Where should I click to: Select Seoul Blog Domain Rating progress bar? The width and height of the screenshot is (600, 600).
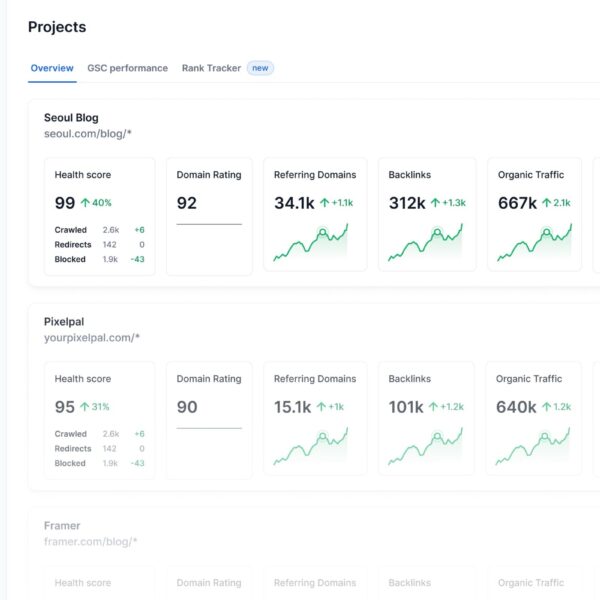209,224
